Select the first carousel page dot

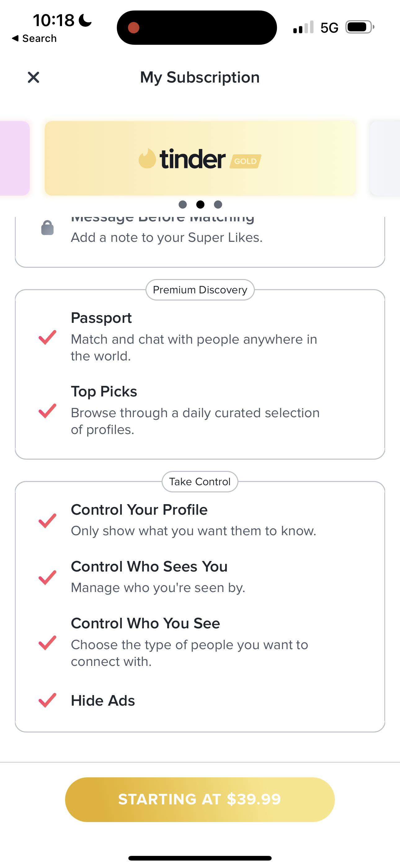coord(183,205)
